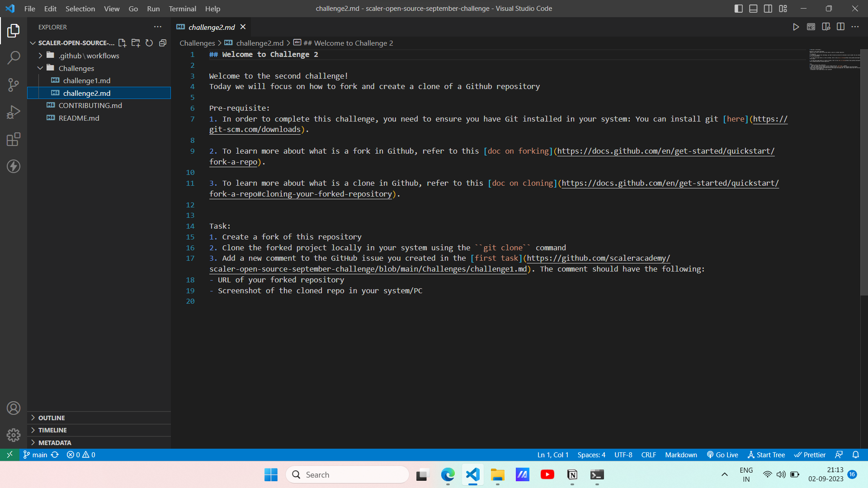Toggle the Secondary Side Bar

tap(768, 8)
